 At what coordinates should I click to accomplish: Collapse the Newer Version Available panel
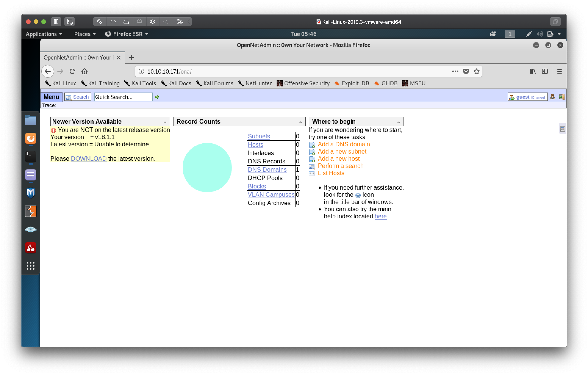tap(165, 122)
